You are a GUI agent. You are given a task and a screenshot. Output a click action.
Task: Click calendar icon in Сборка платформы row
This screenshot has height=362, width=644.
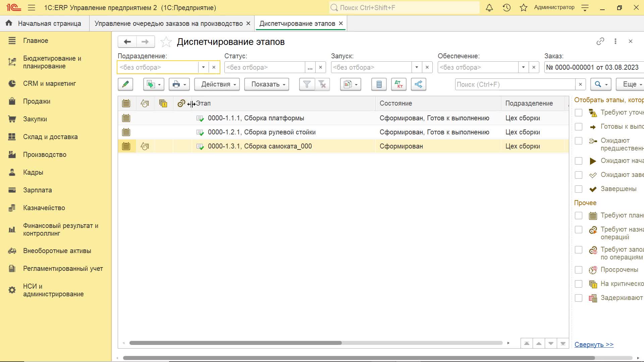[126, 118]
